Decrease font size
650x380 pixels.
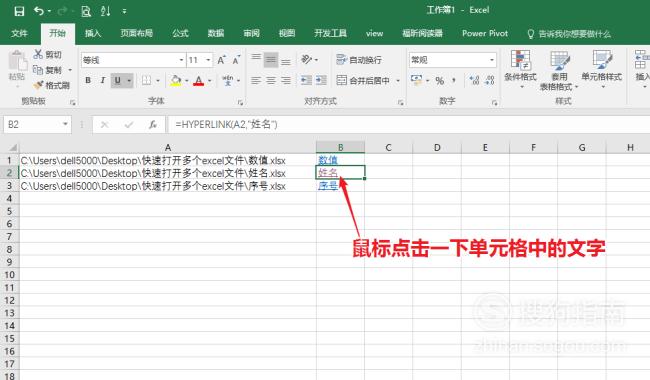(x=236, y=60)
